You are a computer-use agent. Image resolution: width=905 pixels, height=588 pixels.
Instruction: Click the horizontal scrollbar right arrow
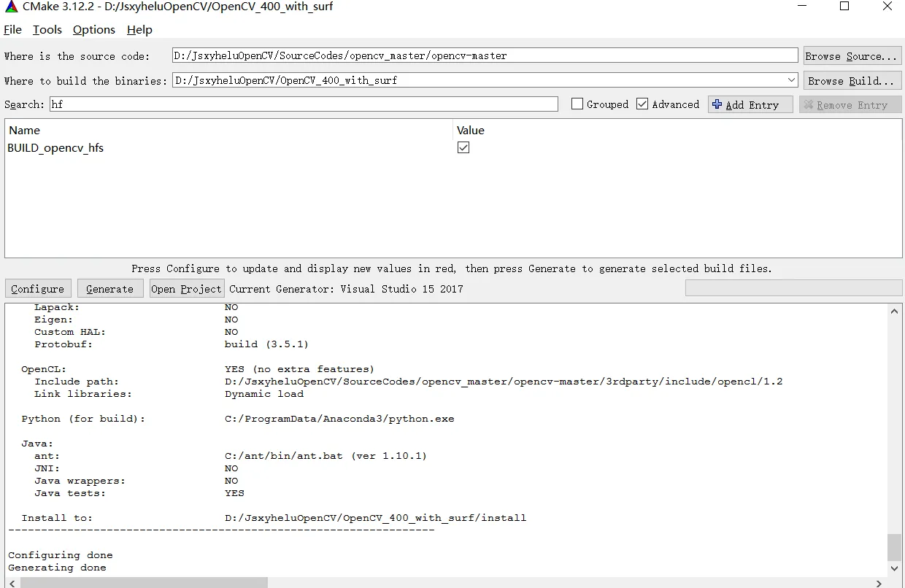click(x=879, y=583)
